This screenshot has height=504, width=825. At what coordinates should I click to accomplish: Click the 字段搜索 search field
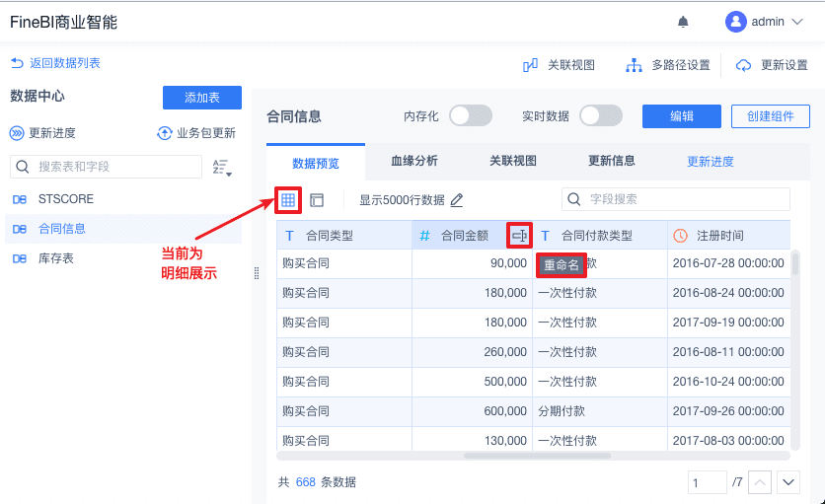coord(686,199)
